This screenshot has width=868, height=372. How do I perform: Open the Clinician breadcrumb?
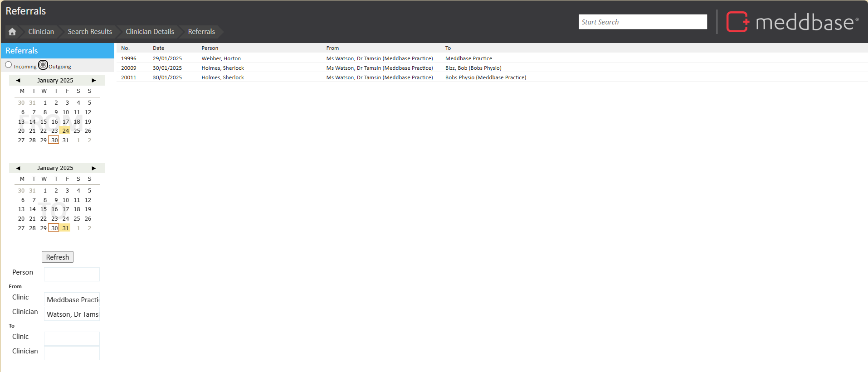pyautogui.click(x=41, y=32)
